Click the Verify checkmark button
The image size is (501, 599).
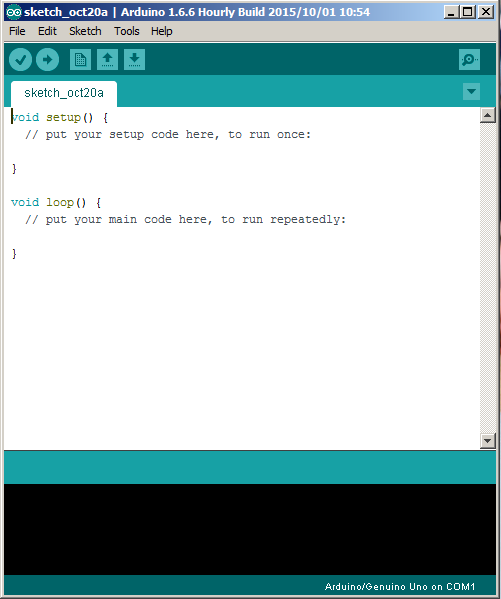(x=20, y=60)
